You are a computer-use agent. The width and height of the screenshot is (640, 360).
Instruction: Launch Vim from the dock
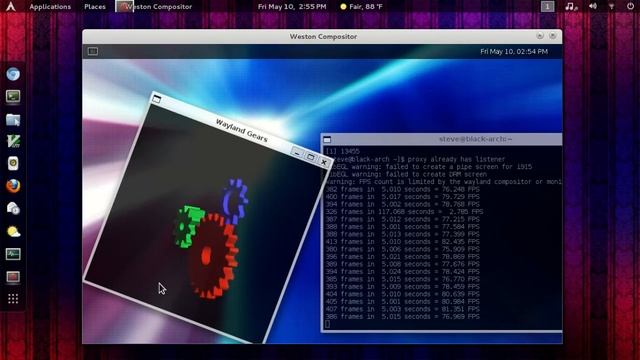point(13,141)
